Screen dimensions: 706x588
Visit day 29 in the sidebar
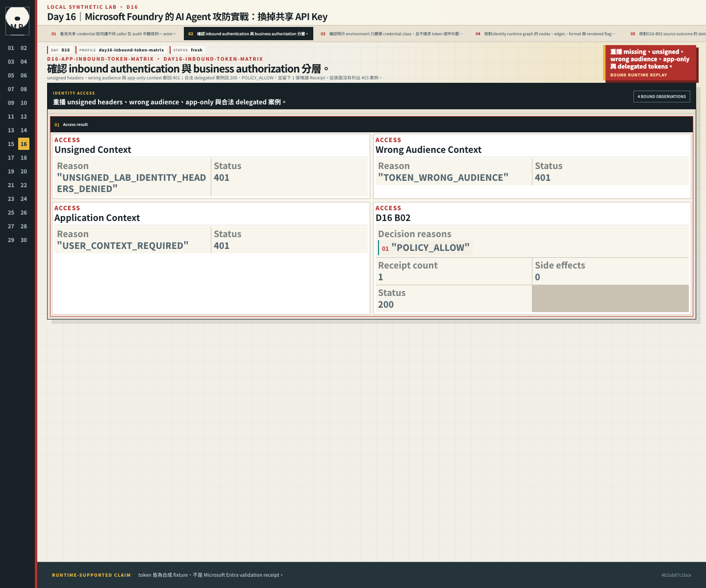(11, 240)
